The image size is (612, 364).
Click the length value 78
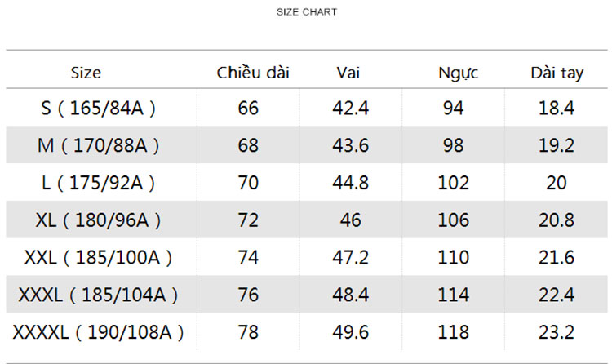tap(248, 332)
